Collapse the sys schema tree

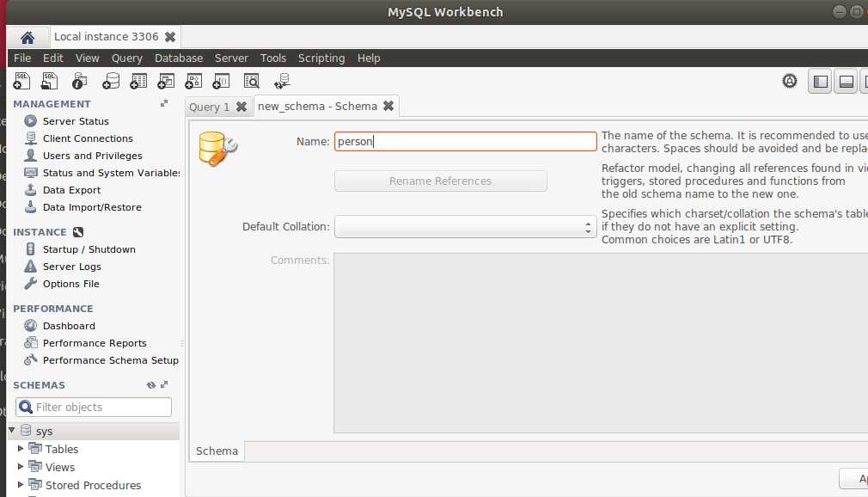(x=12, y=430)
